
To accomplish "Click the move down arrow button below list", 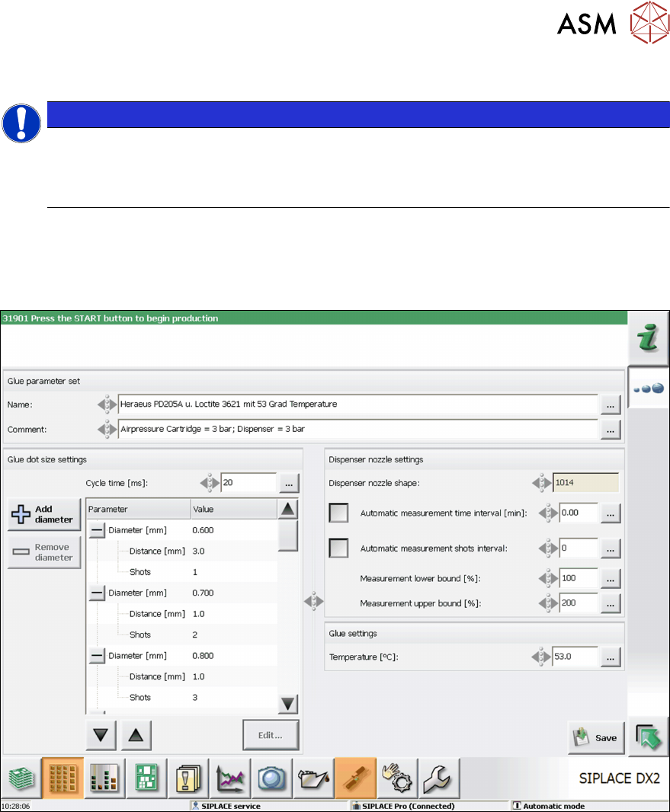I will 101,735.
